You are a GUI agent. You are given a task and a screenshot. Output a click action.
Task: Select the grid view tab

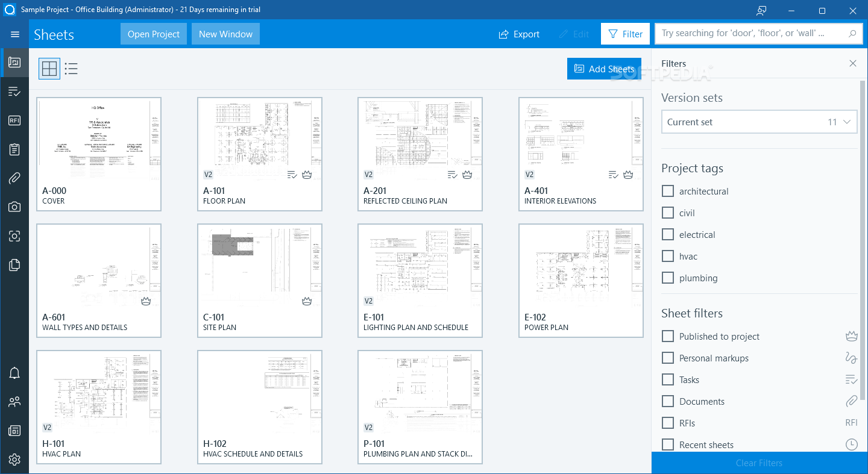tap(49, 69)
